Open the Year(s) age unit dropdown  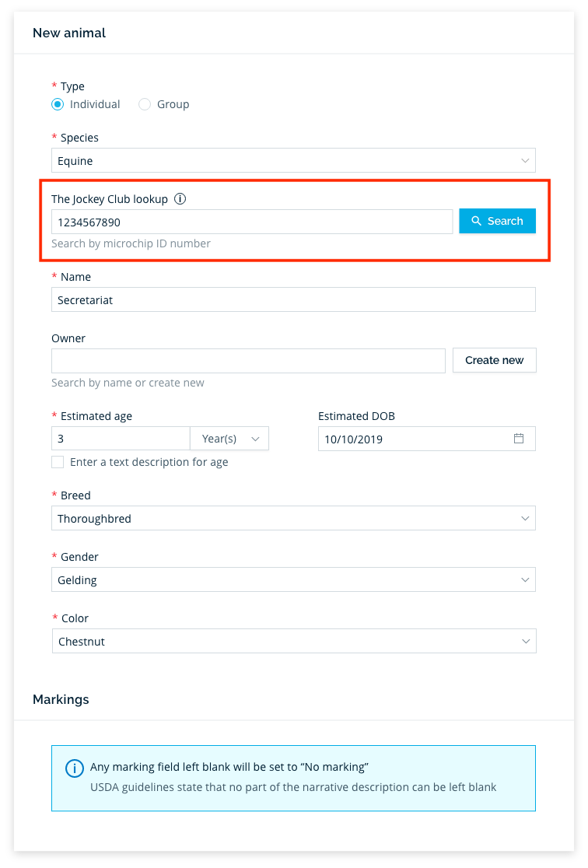click(x=229, y=439)
